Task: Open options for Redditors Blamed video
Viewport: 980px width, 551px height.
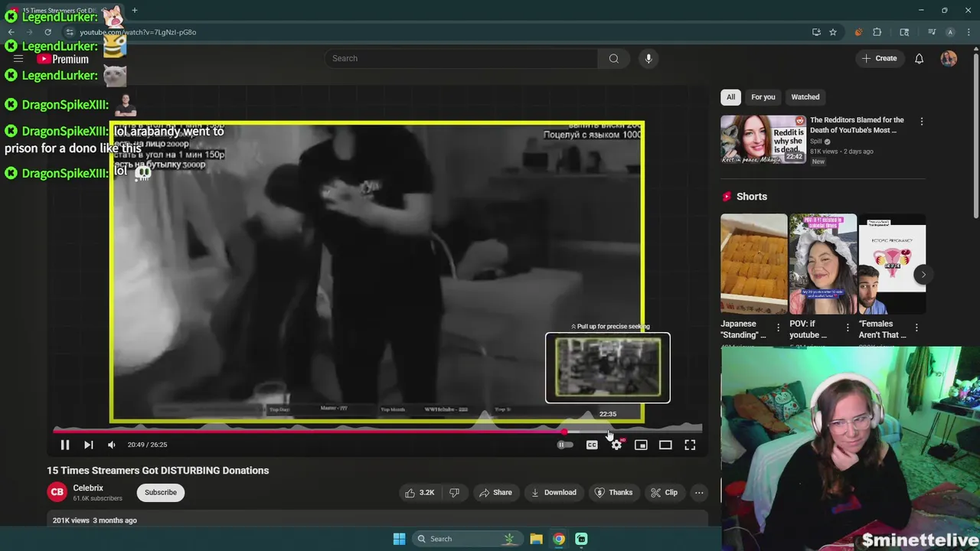Action: click(922, 122)
